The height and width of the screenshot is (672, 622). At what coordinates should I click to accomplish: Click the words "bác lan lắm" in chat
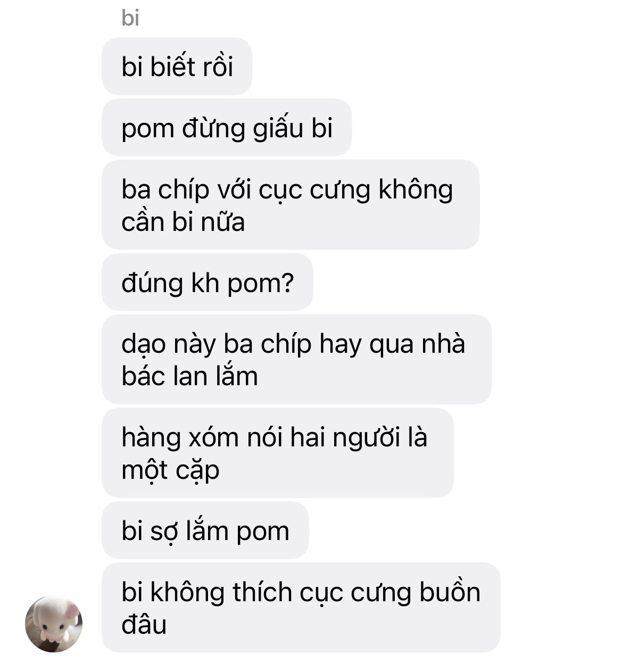(189, 376)
